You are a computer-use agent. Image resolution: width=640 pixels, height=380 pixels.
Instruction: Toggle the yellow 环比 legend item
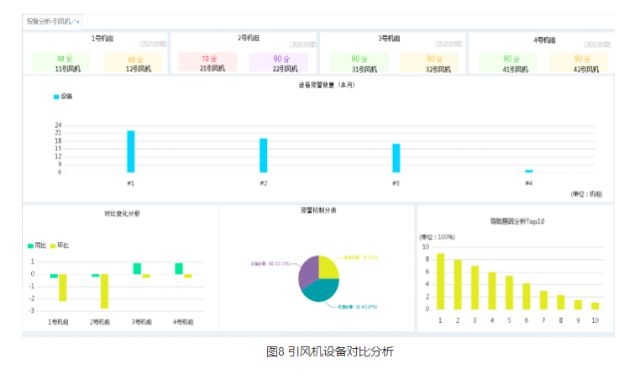point(59,245)
